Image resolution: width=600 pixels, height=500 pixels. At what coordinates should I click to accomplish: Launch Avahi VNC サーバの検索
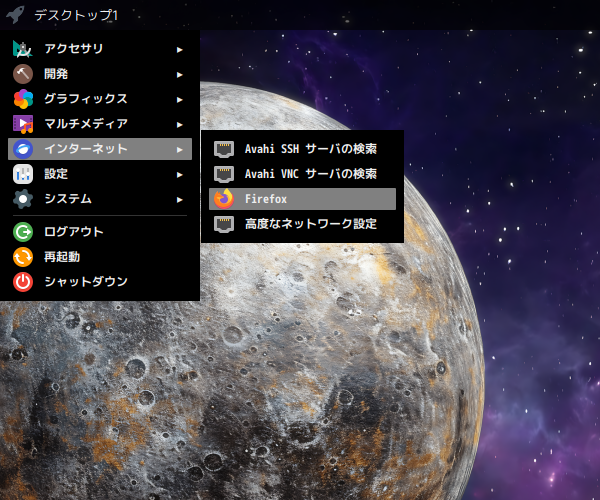[302, 174]
